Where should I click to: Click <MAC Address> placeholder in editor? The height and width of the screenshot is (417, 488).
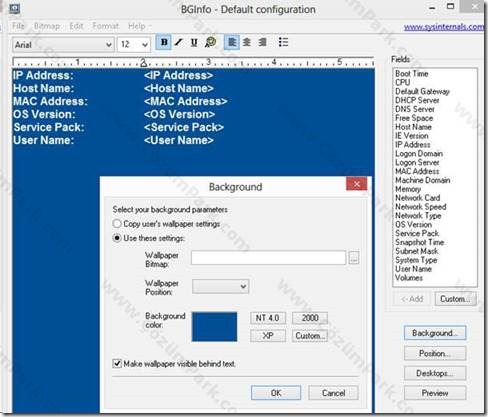coord(186,101)
